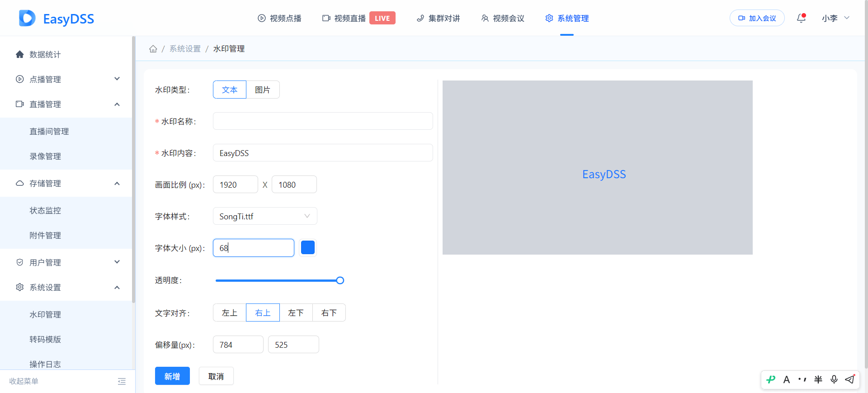
Task: Click the offset field showing 525
Action: [293, 345]
